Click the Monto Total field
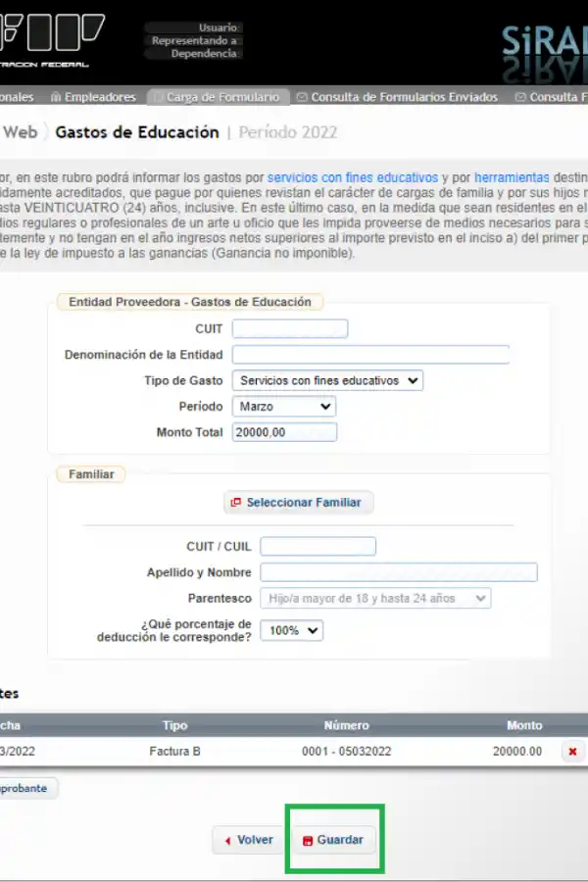This screenshot has width=588, height=882. (285, 432)
